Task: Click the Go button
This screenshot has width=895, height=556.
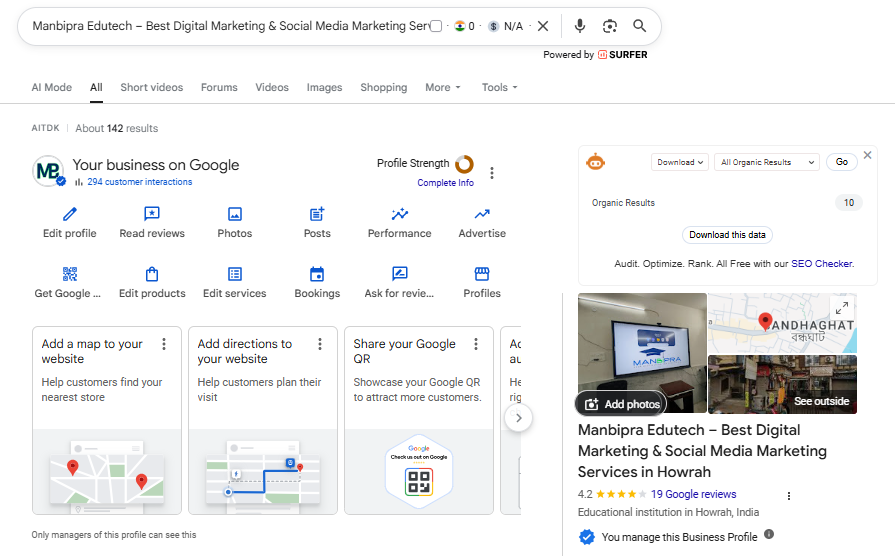Action: 842,162
